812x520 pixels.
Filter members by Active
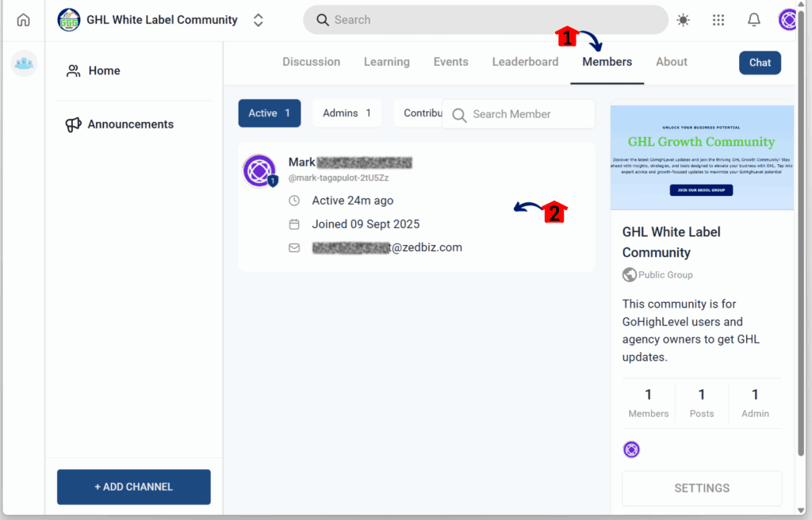270,113
